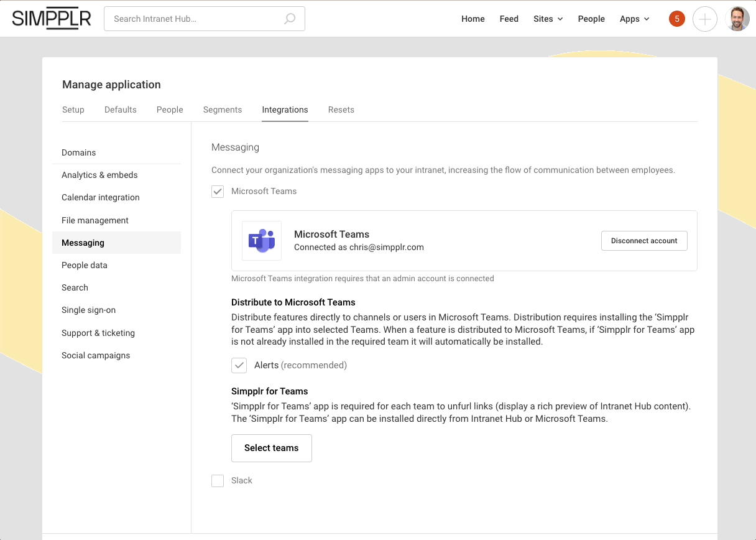Enable the Slack integration checkbox
This screenshot has height=540, width=756.
218,480
